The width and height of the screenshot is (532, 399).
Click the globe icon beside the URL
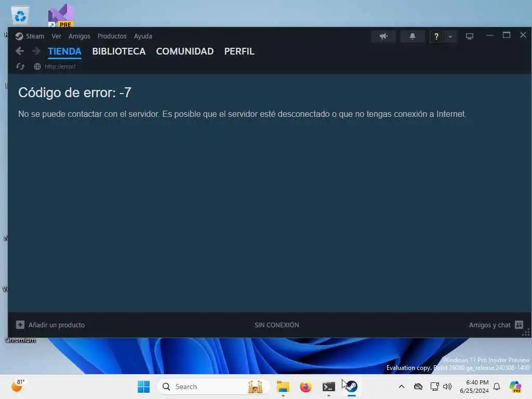tap(37, 66)
